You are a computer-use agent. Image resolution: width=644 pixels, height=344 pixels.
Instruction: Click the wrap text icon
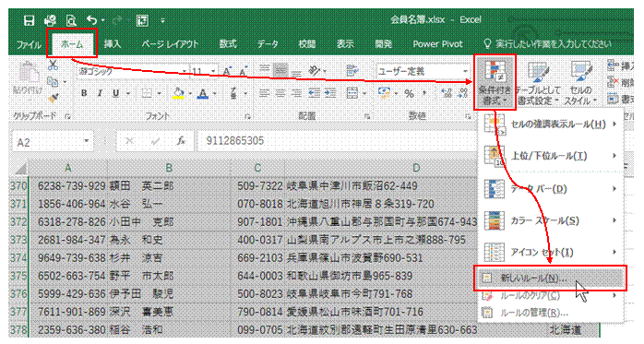(x=352, y=71)
